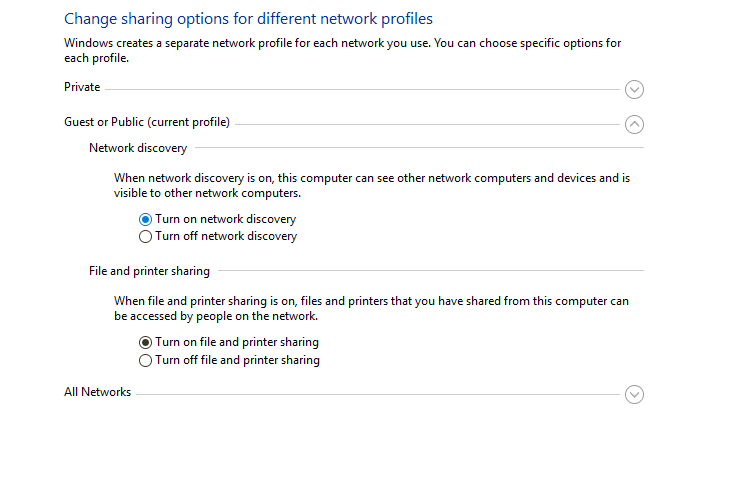
Task: Expand the All Networks chevron
Action: click(634, 395)
